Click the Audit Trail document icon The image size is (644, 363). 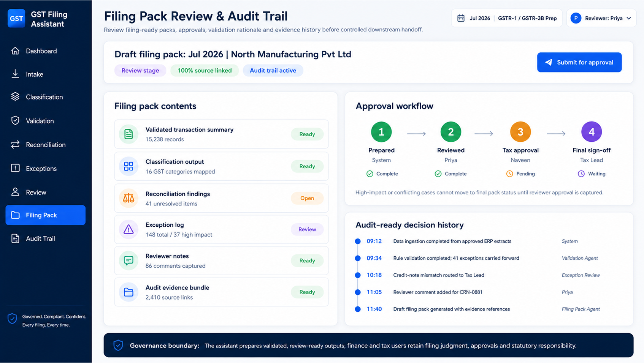pos(15,238)
